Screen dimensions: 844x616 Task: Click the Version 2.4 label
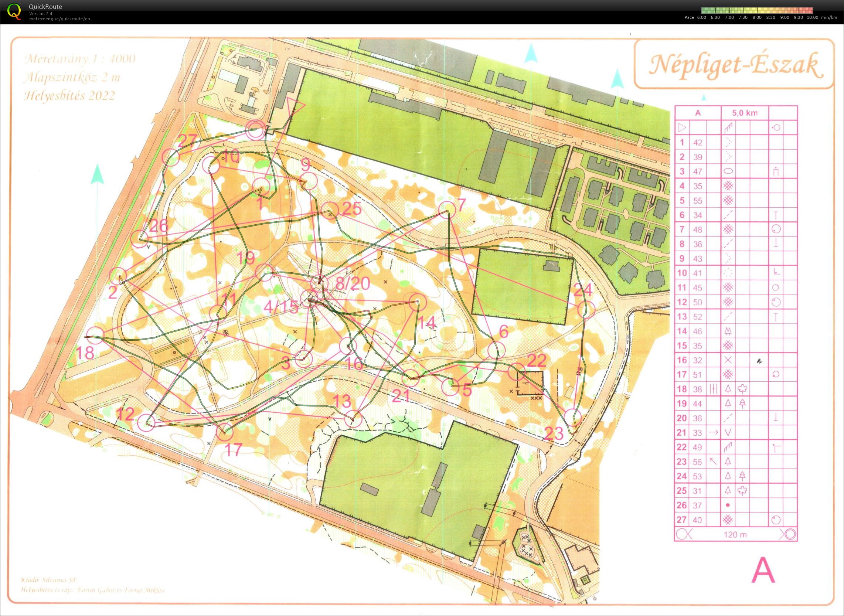click(x=40, y=13)
